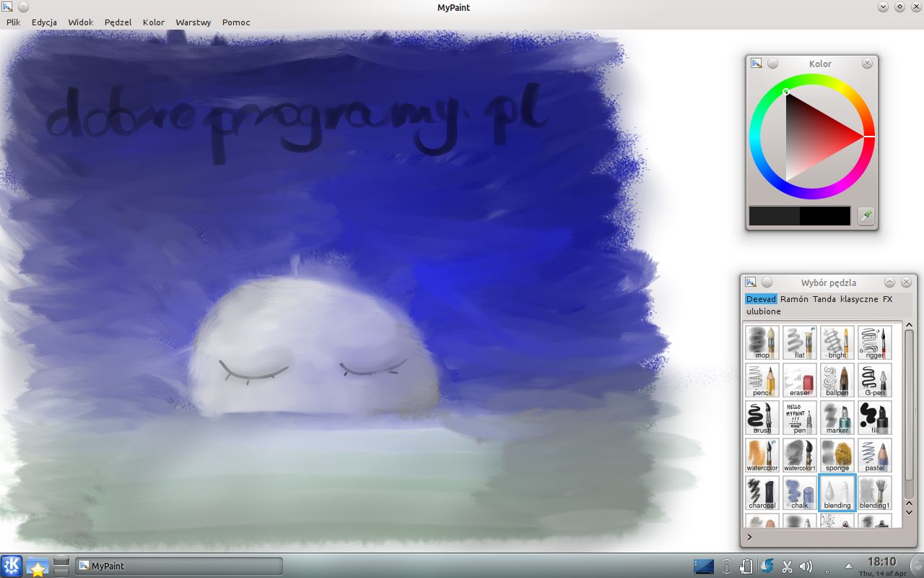Viewport: 924px width, 578px height.
Task: Select the watercolor brush
Action: 762,454
